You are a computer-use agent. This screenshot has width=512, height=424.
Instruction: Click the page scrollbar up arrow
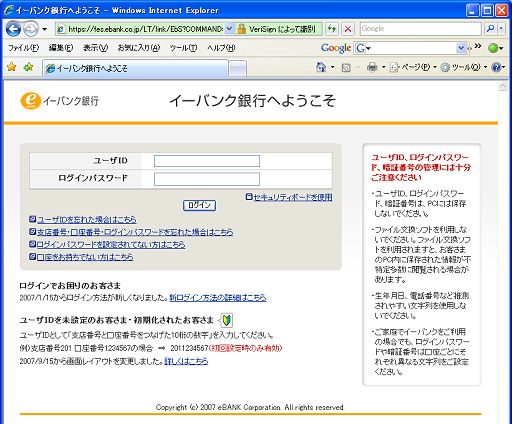pos(503,87)
